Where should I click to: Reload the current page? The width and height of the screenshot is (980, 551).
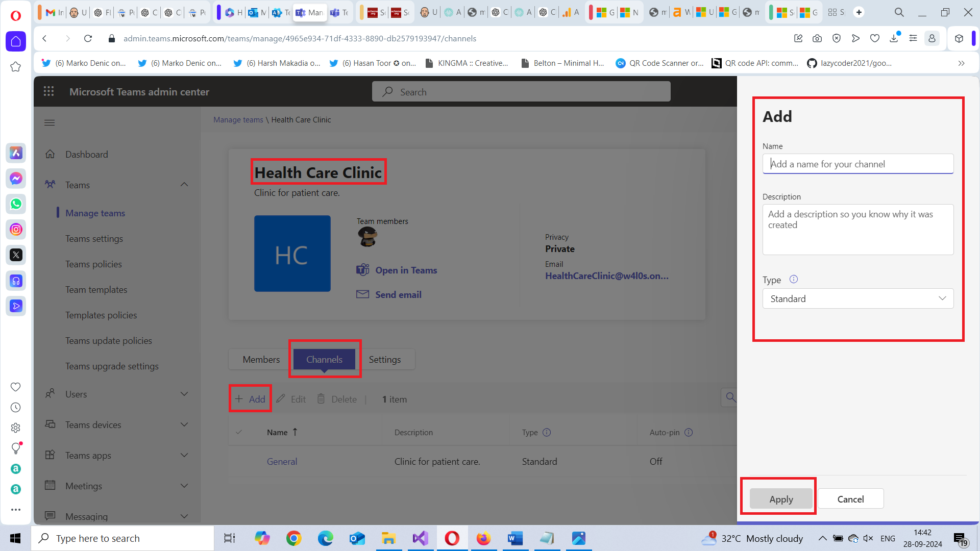coord(88,38)
